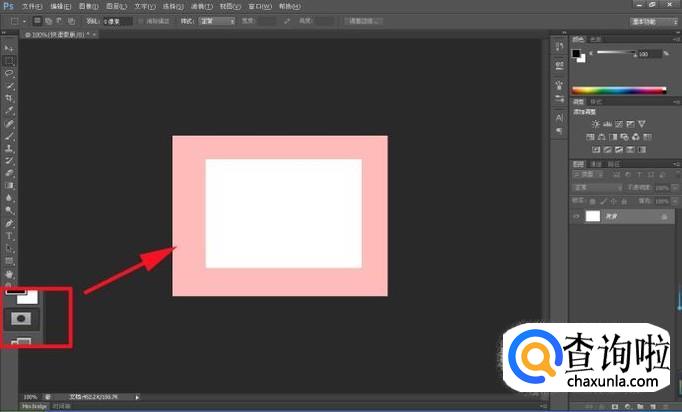Open the Adjustments panel flyout menu
This screenshot has width=682, height=412.
[676, 102]
